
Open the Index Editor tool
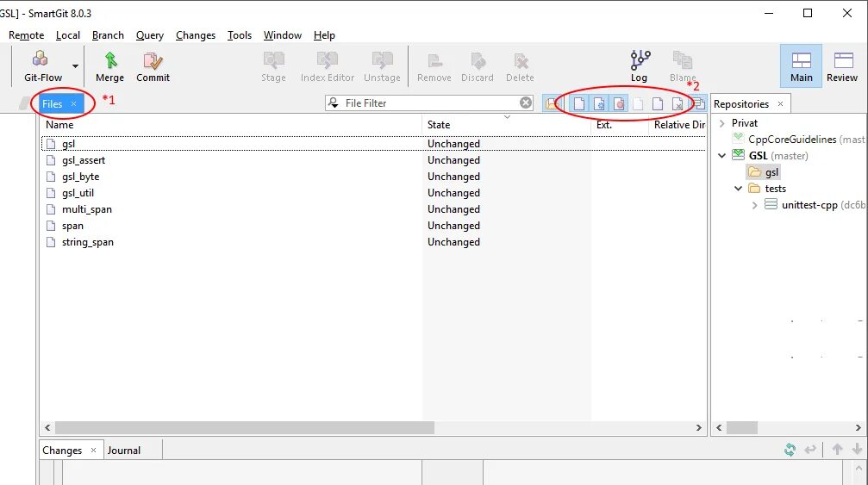(328, 66)
